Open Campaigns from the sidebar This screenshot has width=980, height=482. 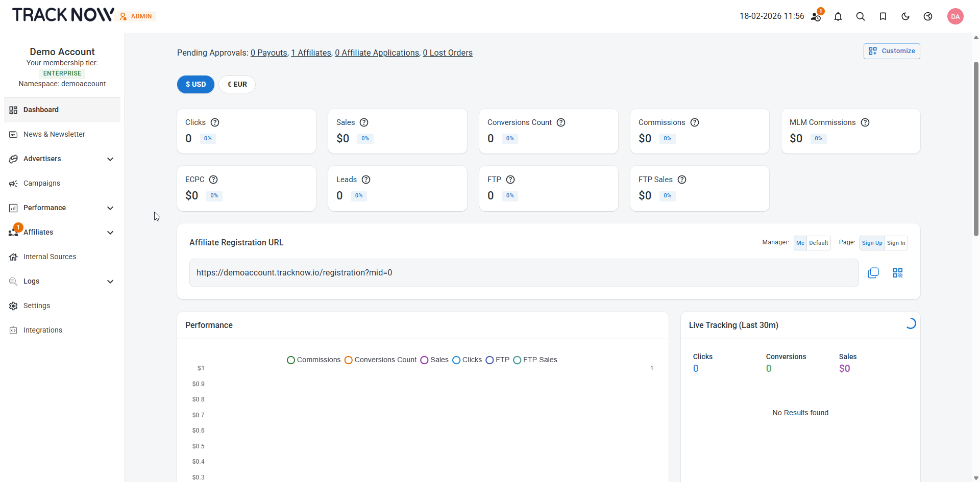(42, 183)
